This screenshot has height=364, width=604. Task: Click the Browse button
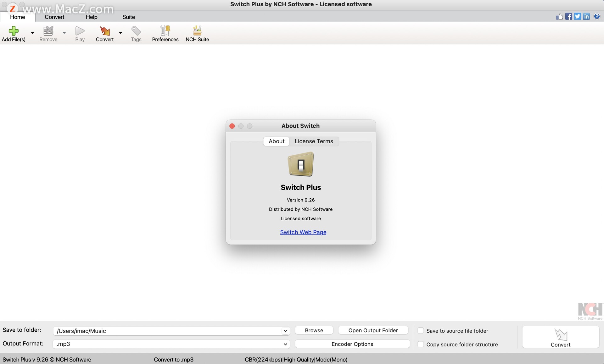[314, 330]
